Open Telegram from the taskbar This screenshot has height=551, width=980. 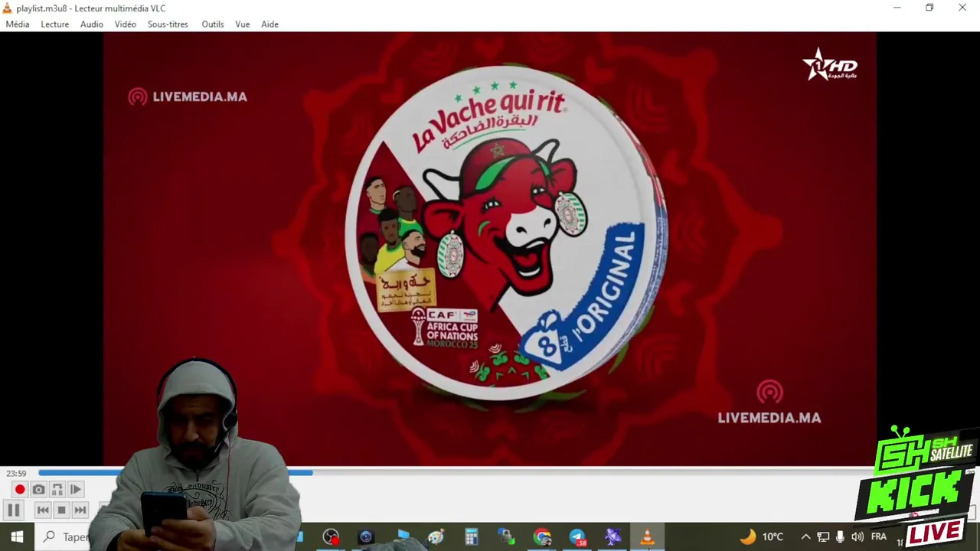pyautogui.click(x=577, y=537)
